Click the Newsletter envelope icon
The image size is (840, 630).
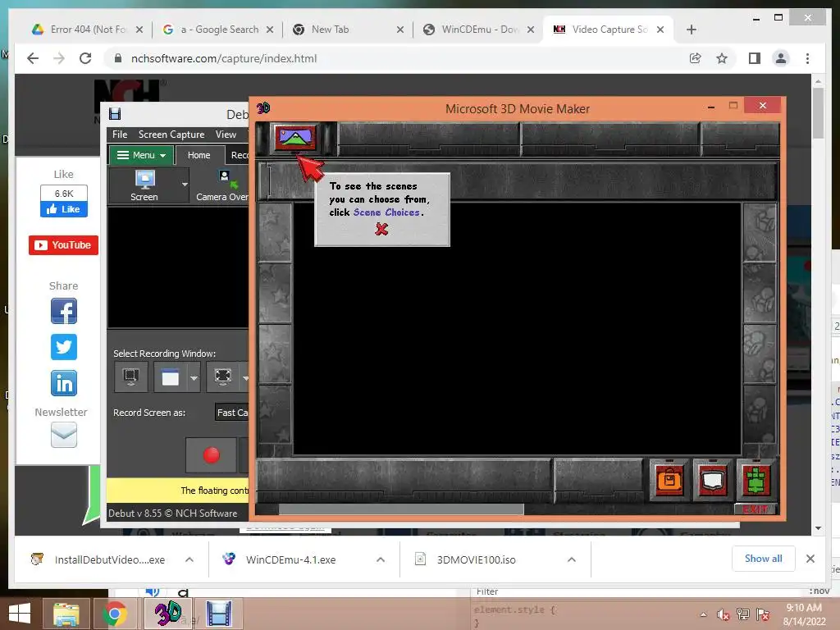point(64,435)
